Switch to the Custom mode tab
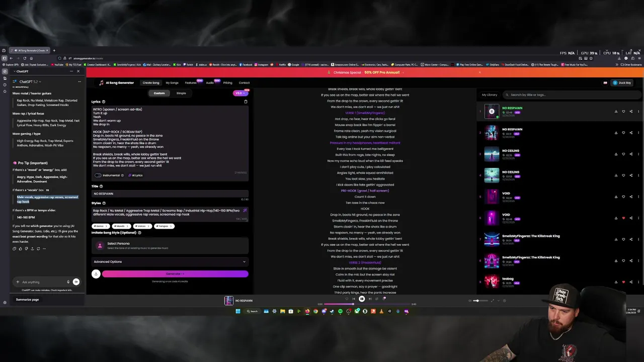Viewport: 644px width, 362px height. click(159, 93)
